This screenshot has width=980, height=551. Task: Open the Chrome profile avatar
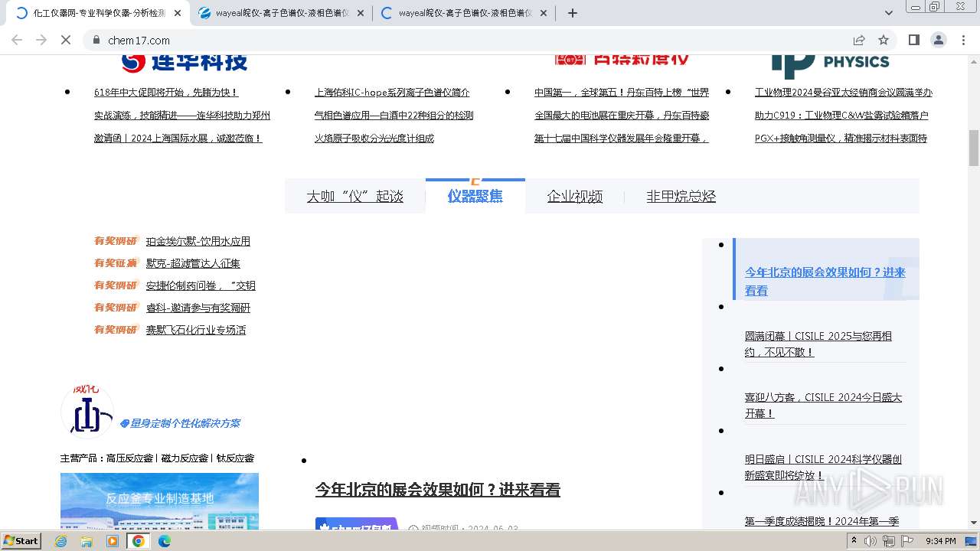coord(939,40)
